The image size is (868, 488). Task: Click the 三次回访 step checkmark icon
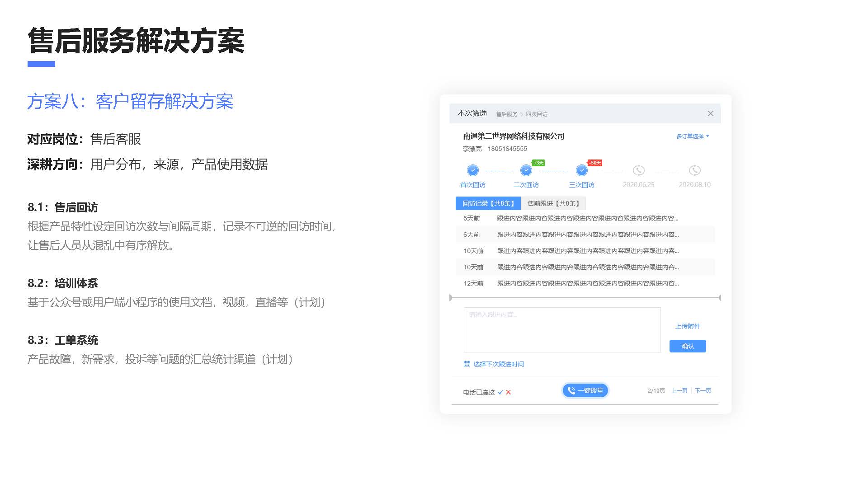(x=581, y=170)
